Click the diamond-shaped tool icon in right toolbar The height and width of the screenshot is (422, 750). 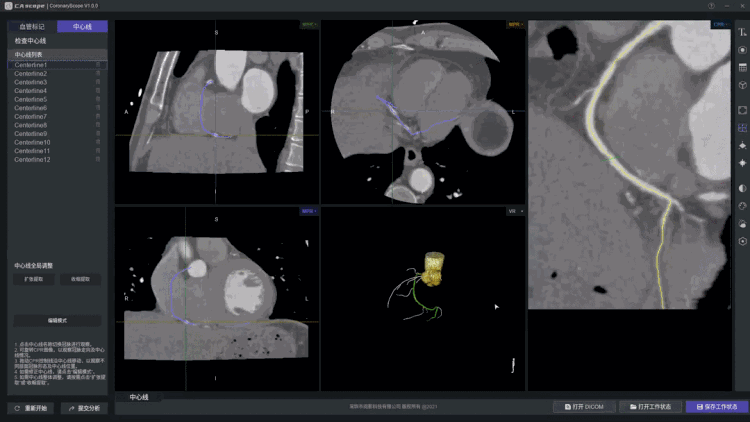(742, 145)
